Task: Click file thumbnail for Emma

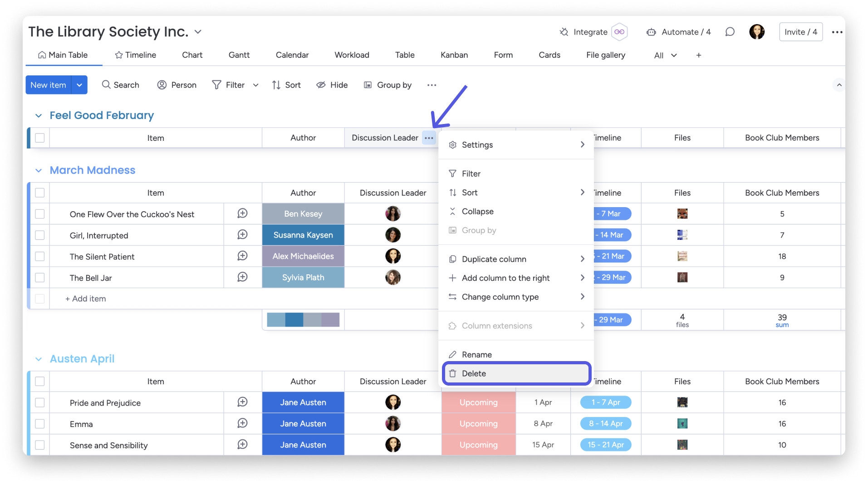Action: (x=682, y=424)
